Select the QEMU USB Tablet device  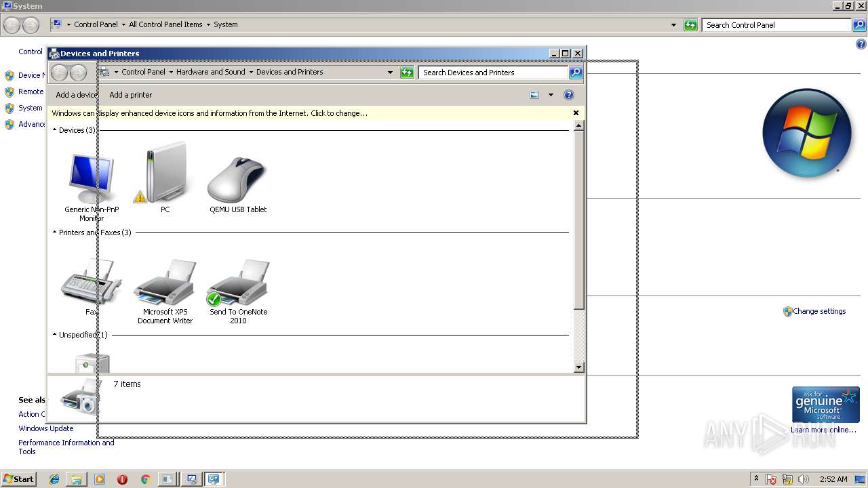pos(238,183)
